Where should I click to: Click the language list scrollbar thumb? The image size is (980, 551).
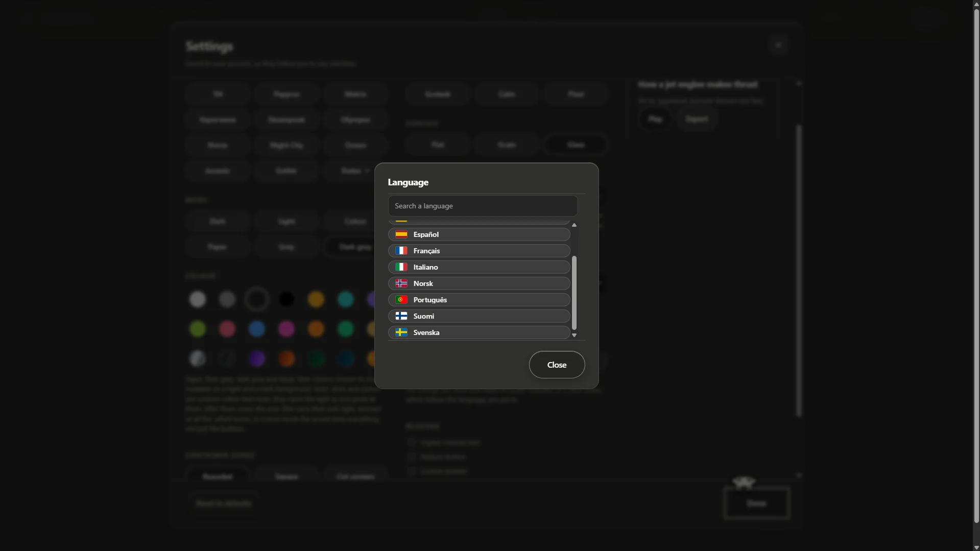(x=574, y=293)
